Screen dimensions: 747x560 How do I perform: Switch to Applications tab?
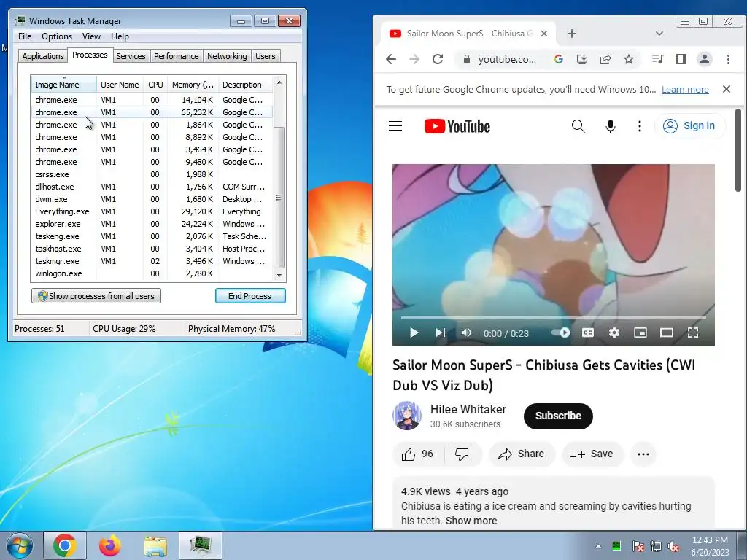point(43,55)
